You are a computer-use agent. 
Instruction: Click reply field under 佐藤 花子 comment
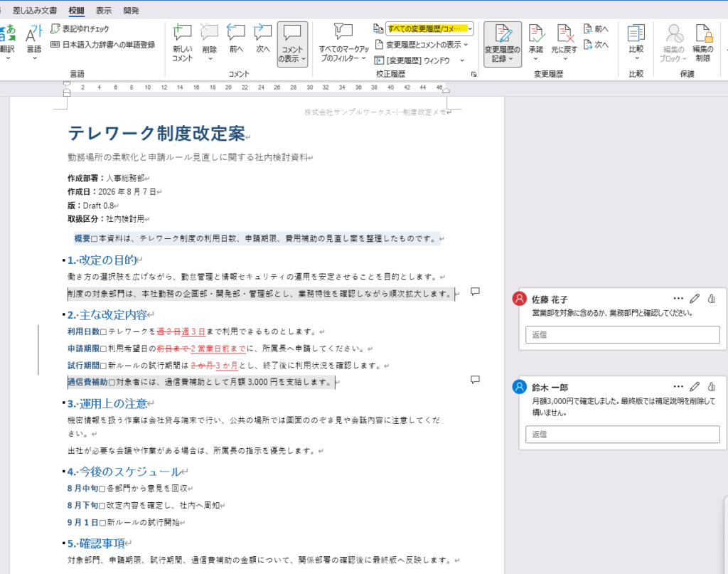click(623, 334)
